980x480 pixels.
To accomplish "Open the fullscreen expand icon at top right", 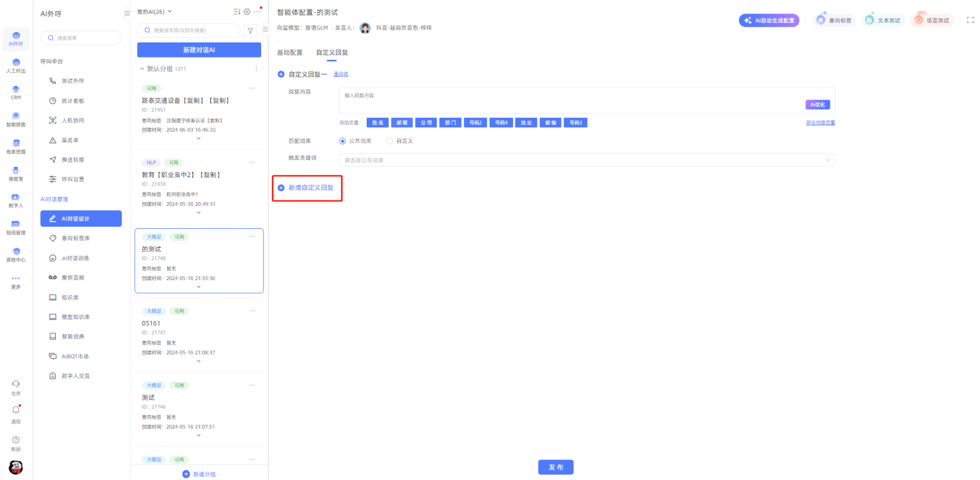I will [x=970, y=20].
